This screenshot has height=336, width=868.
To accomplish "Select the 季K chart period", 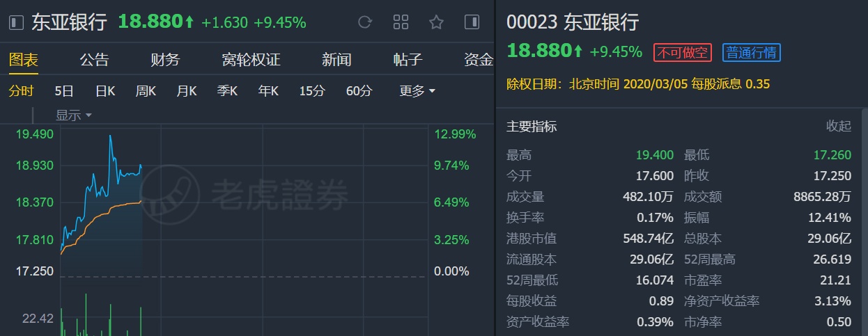I will point(227,91).
